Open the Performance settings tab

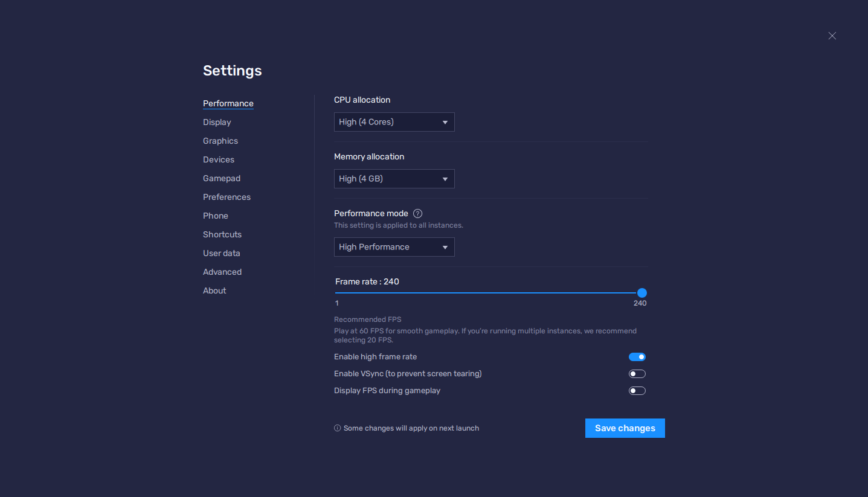(x=228, y=103)
